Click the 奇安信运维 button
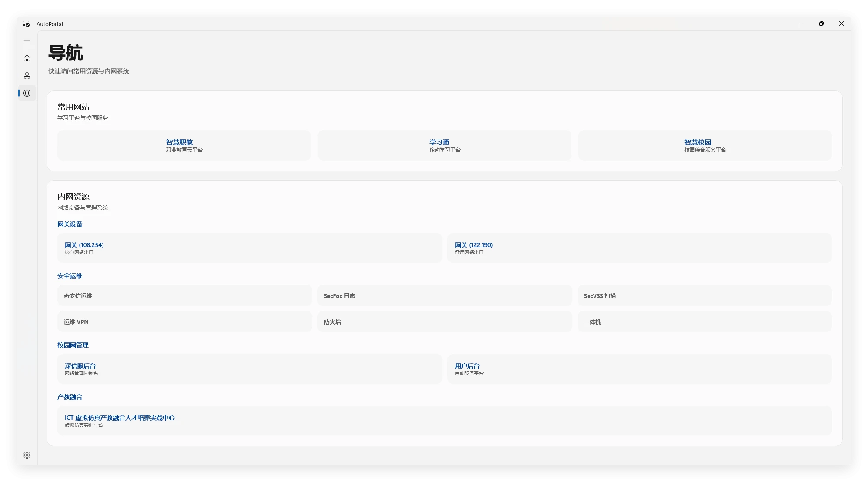The height and width of the screenshot is (482, 868). pos(184,296)
